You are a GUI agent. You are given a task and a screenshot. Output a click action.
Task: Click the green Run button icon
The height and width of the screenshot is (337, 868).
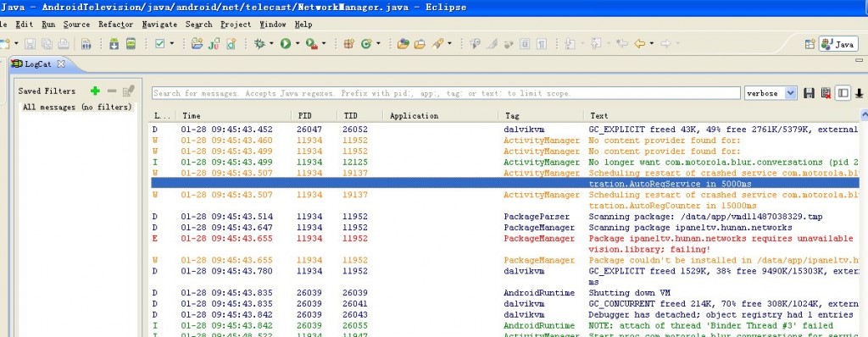286,44
